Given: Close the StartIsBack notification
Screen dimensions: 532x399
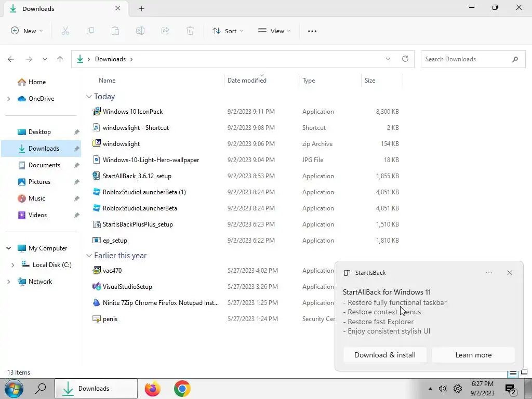Looking at the screenshot, I should 510,273.
